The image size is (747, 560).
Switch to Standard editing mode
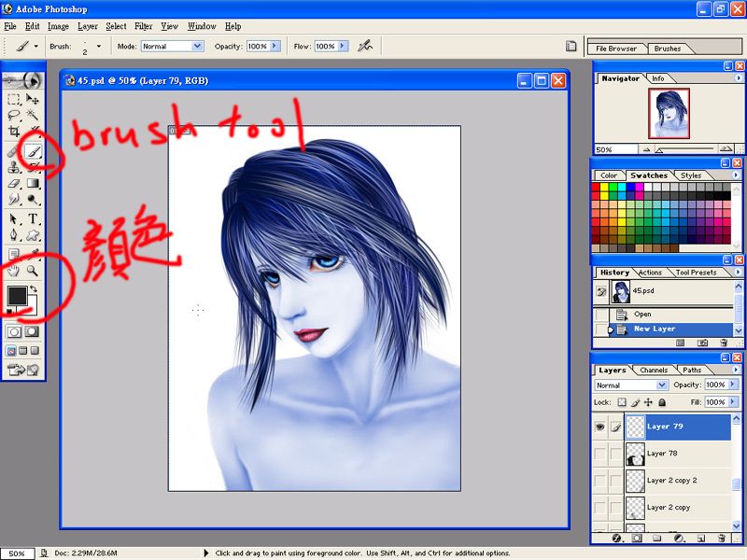[x=14, y=332]
